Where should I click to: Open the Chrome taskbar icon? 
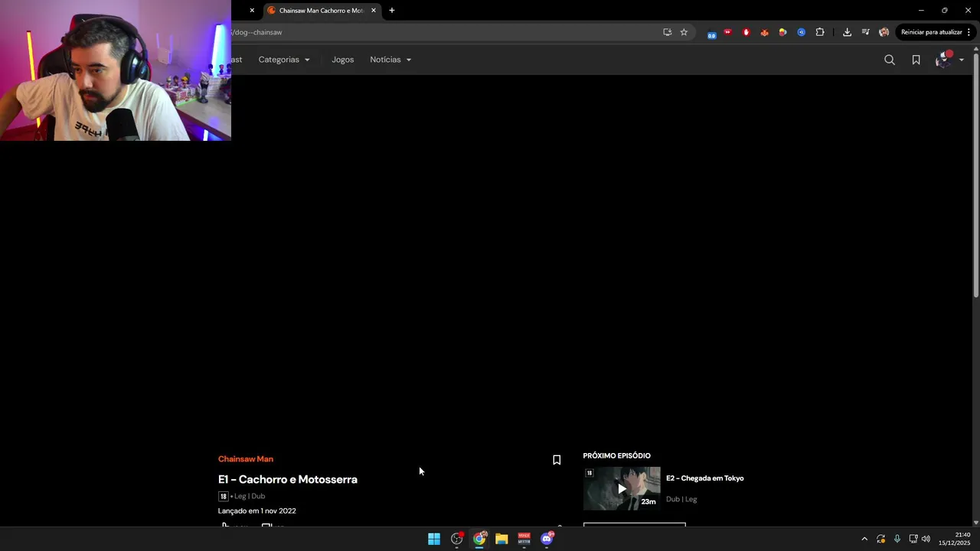479,539
